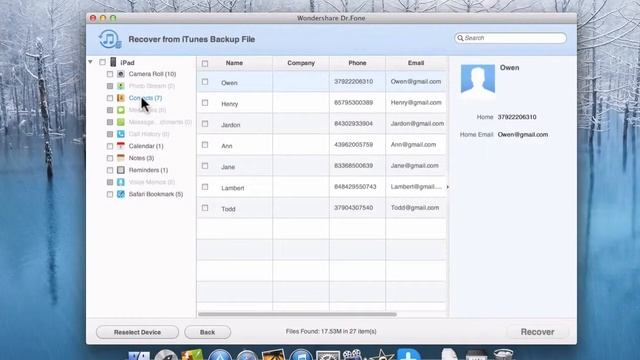640x360 pixels.
Task: Click Owen's contact avatar picture
Action: pos(478,80)
